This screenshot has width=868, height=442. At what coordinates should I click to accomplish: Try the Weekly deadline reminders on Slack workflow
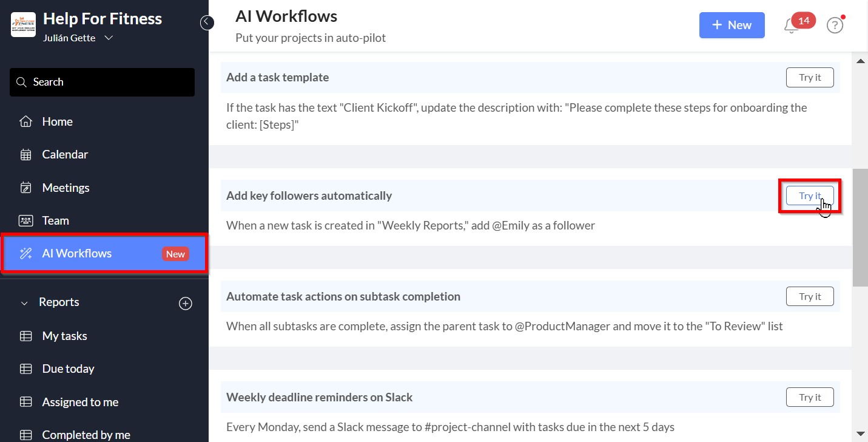click(x=809, y=397)
